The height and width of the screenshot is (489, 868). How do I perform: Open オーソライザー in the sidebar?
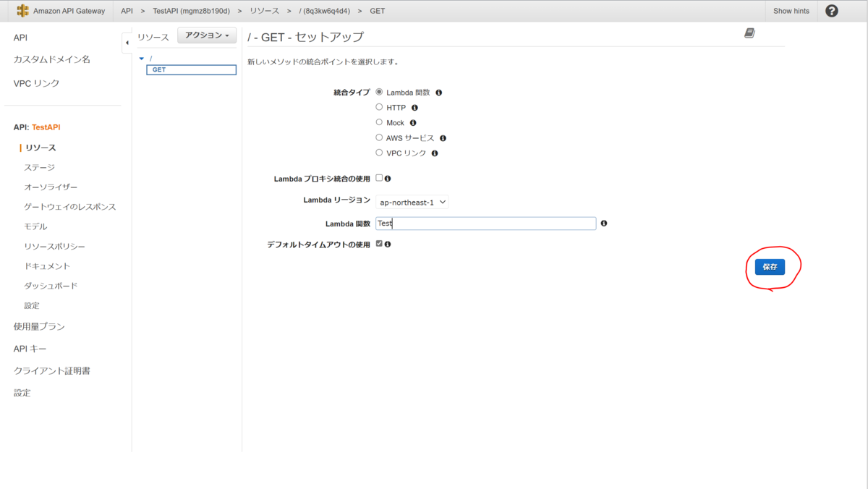point(51,187)
